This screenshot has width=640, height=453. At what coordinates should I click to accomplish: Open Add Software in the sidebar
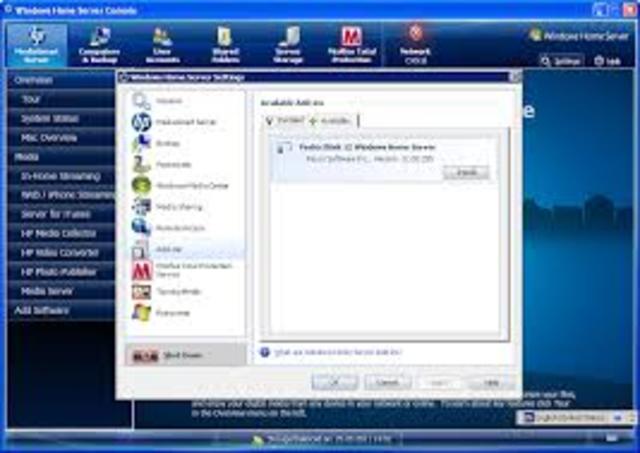coord(61,311)
